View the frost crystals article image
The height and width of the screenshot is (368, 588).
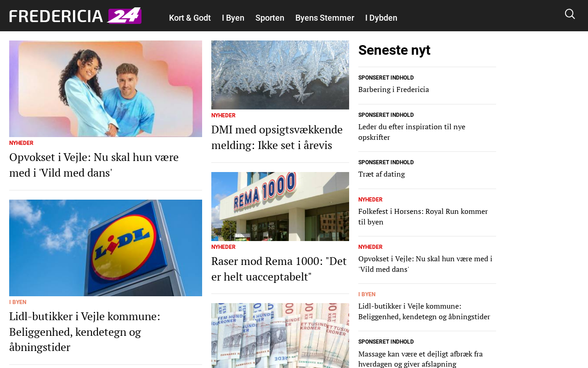click(x=280, y=75)
